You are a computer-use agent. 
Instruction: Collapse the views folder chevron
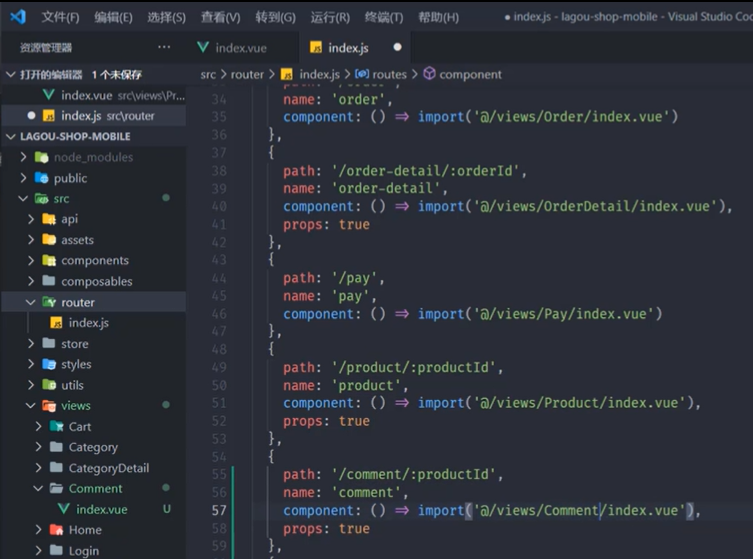[x=31, y=406]
